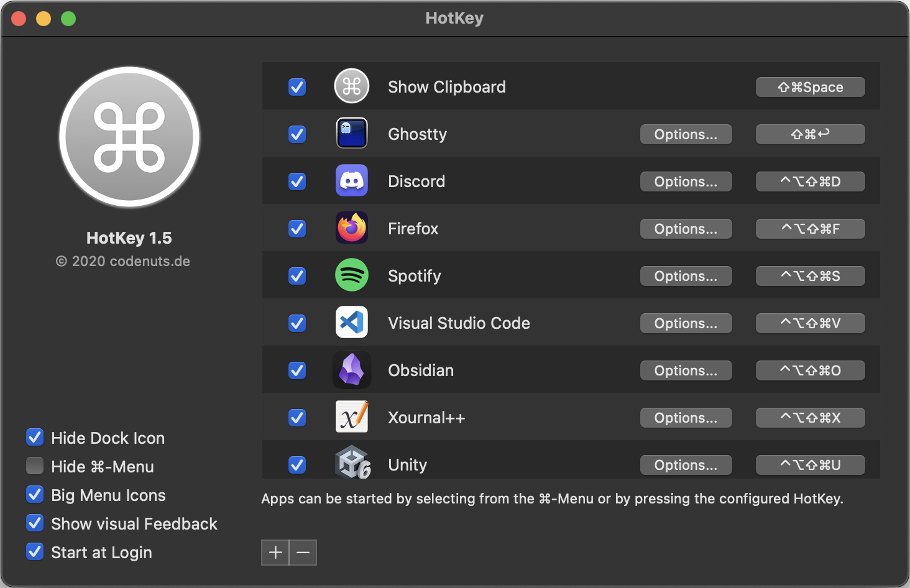Viewport: 910px width, 588px height.
Task: Add a new app with the plus button
Action: [275, 552]
